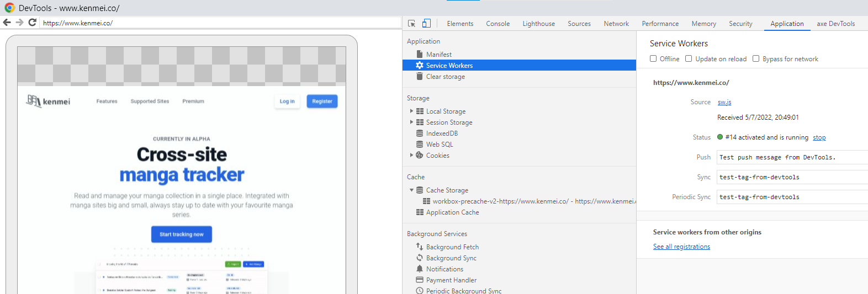The height and width of the screenshot is (294, 868).
Task: Select Clear storage in the sidebar
Action: (x=445, y=76)
